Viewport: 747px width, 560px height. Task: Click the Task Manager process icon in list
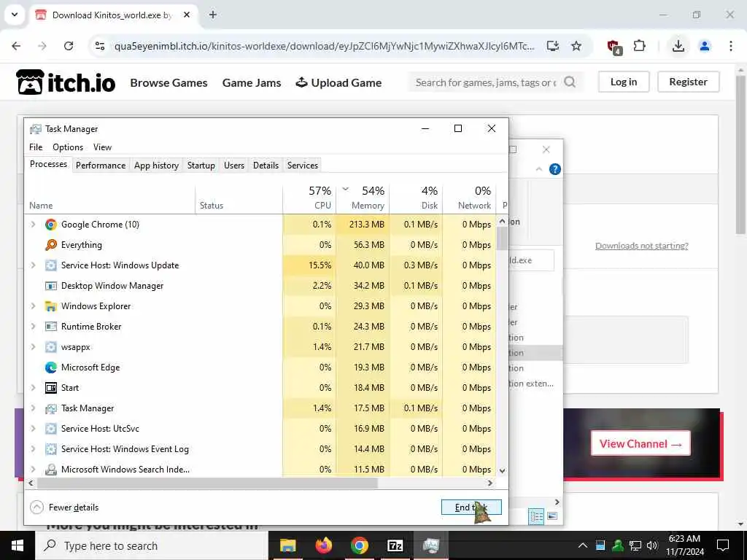(x=51, y=408)
